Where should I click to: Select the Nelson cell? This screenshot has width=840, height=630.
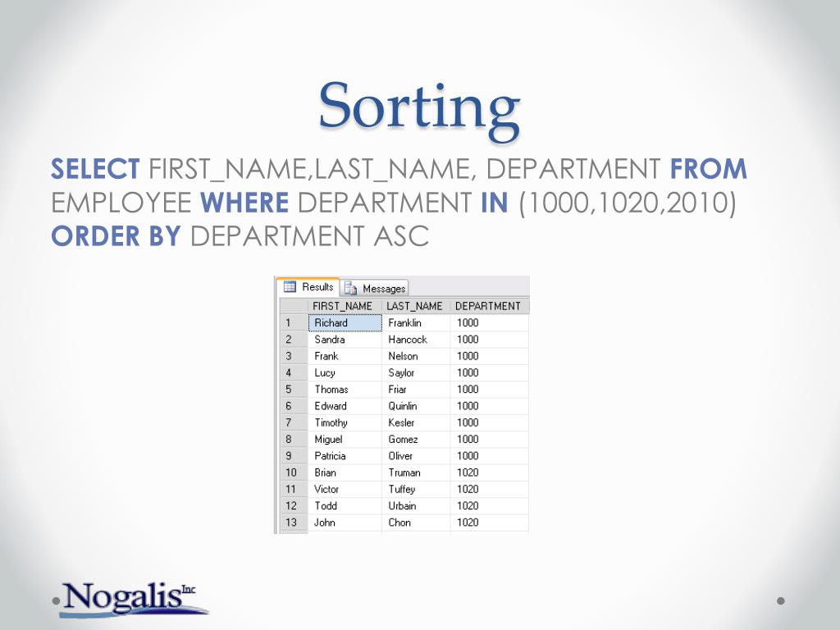416,356
